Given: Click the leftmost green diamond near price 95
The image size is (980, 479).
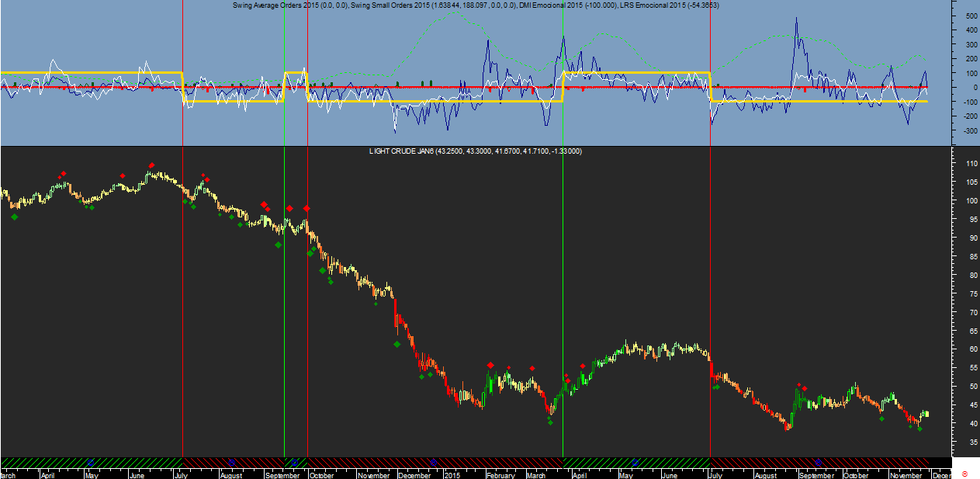Looking at the screenshot, I should click(14, 217).
